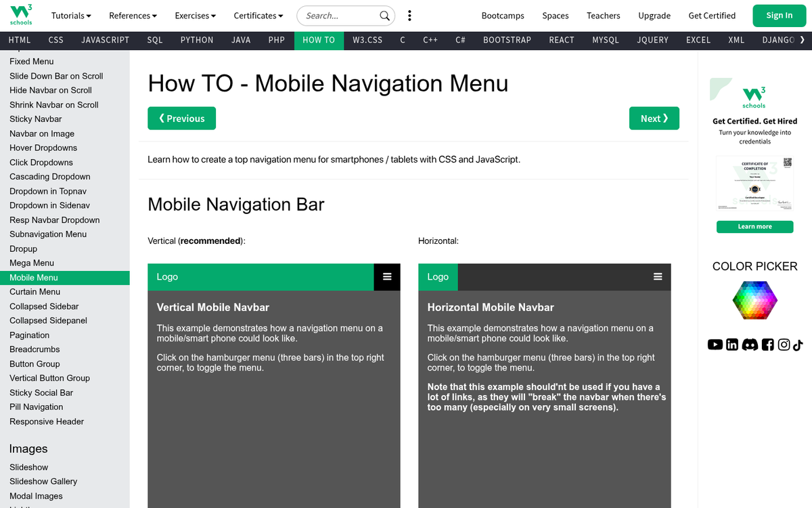Toggle the hamburger menu in Vertical Mobile Navbar demo
812x508 pixels.
point(387,277)
